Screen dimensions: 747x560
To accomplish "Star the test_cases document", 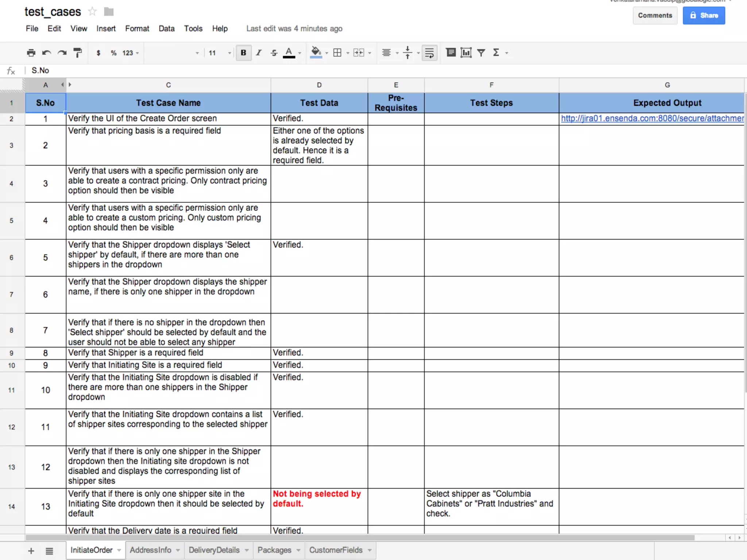I will click(x=92, y=12).
